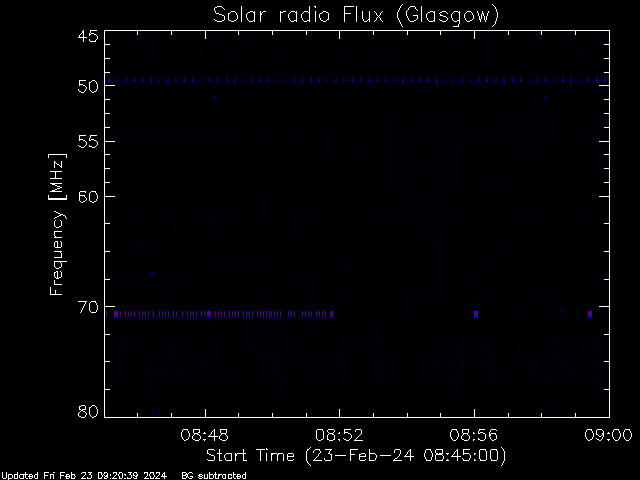Click the red signal marker near 08:52 at 70 MHz
640x480 pixels.
pos(331,314)
